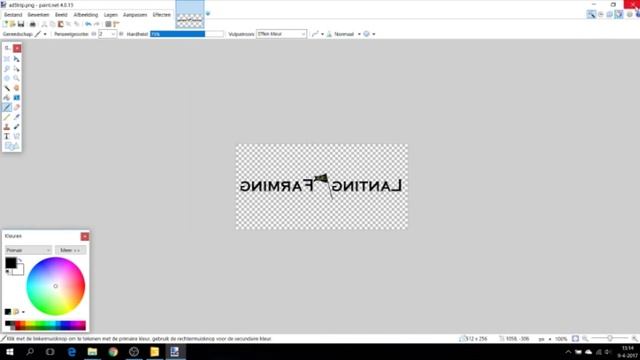Click the Undo arrow icon
The image size is (640, 360).
88,24
